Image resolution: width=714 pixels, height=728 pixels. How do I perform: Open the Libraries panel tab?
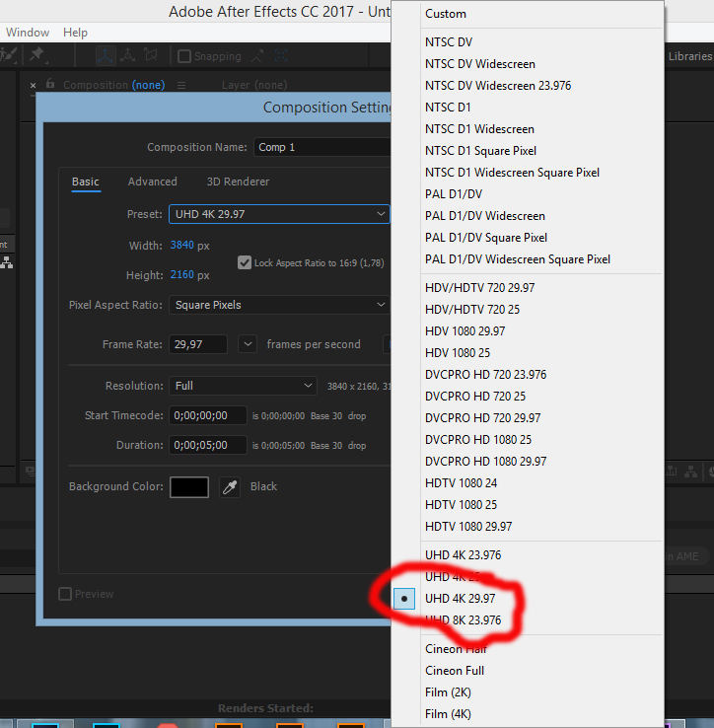(690, 56)
